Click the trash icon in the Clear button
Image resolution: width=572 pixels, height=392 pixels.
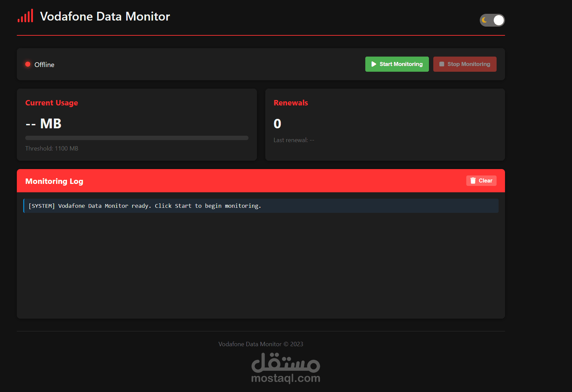(473, 181)
